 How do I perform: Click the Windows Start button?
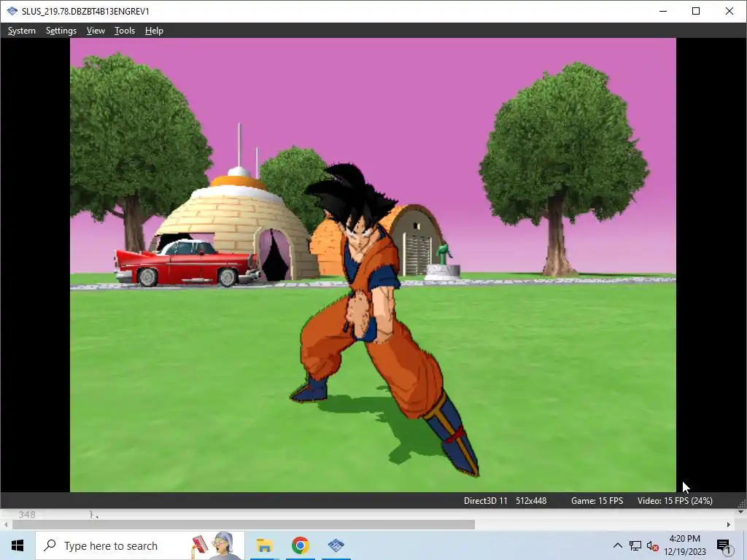coord(18,545)
